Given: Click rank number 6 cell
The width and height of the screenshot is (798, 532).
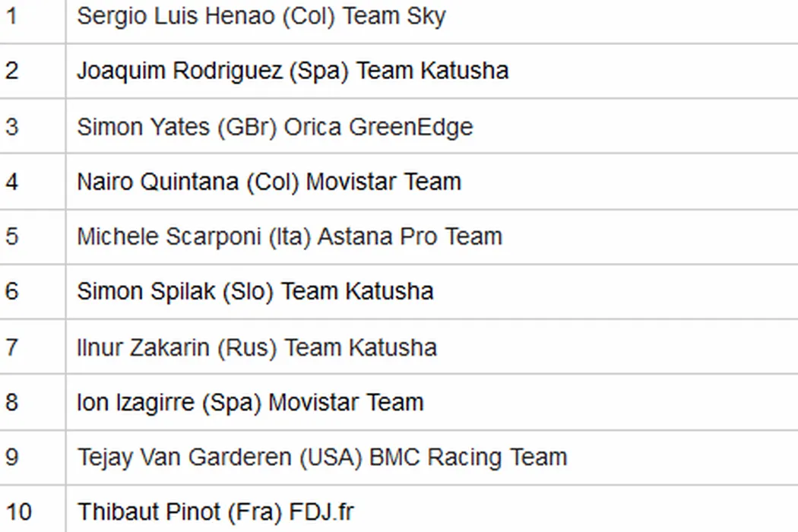Looking at the screenshot, I should pos(11,292).
